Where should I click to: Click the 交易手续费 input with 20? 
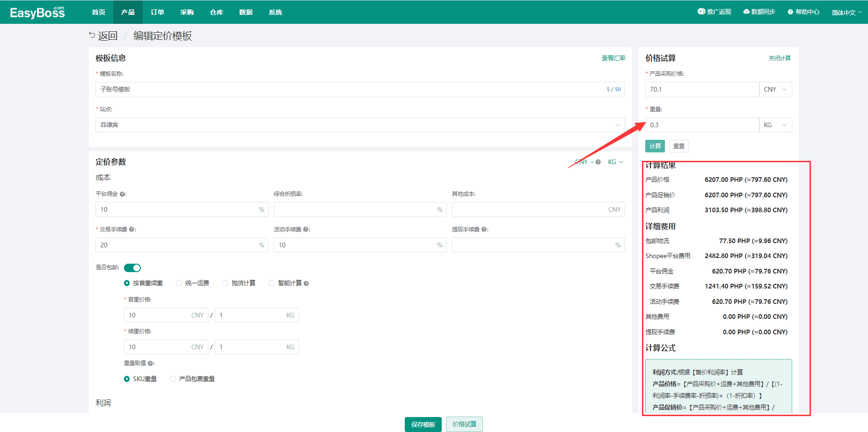(182, 245)
